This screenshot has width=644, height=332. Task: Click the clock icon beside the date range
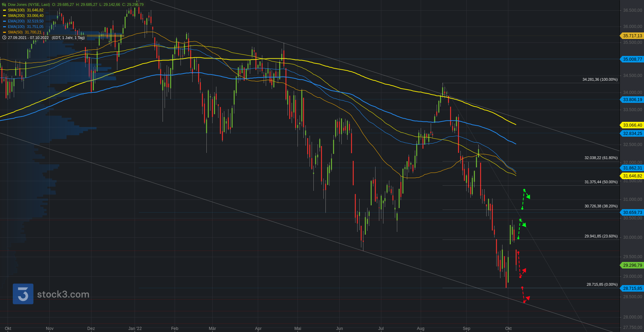tap(4, 38)
